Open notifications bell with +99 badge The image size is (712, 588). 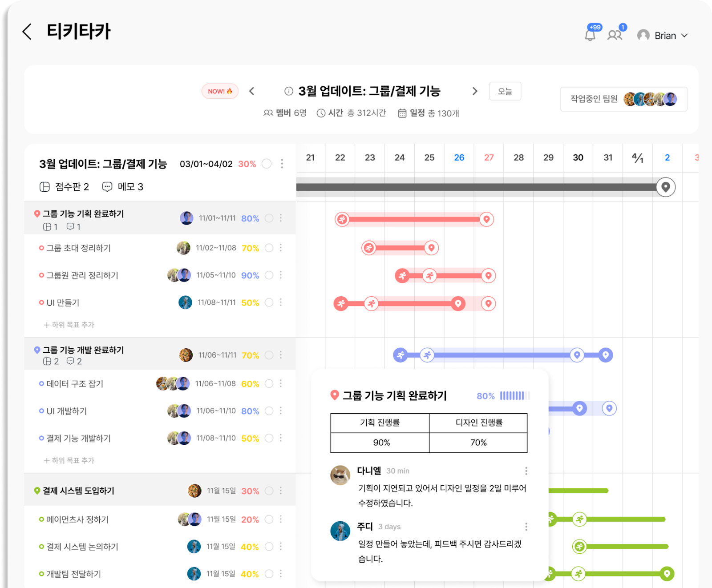coord(591,35)
